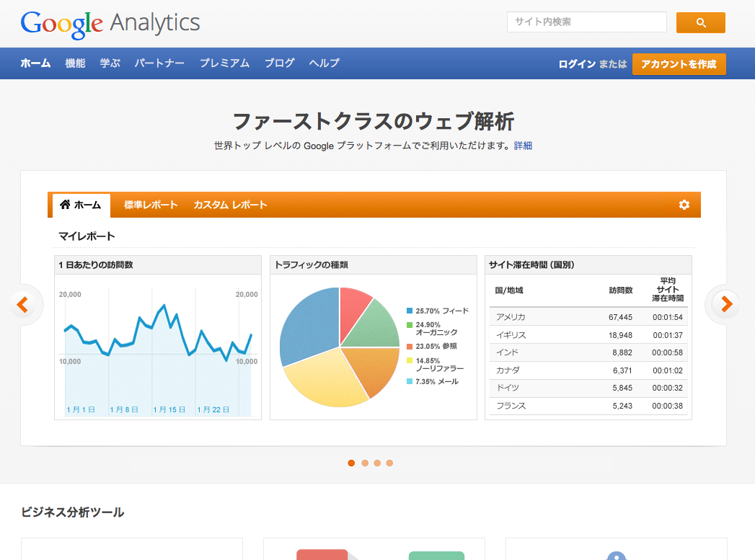Open the dashboard settings gear icon
This screenshot has width=755, height=560.
click(683, 205)
